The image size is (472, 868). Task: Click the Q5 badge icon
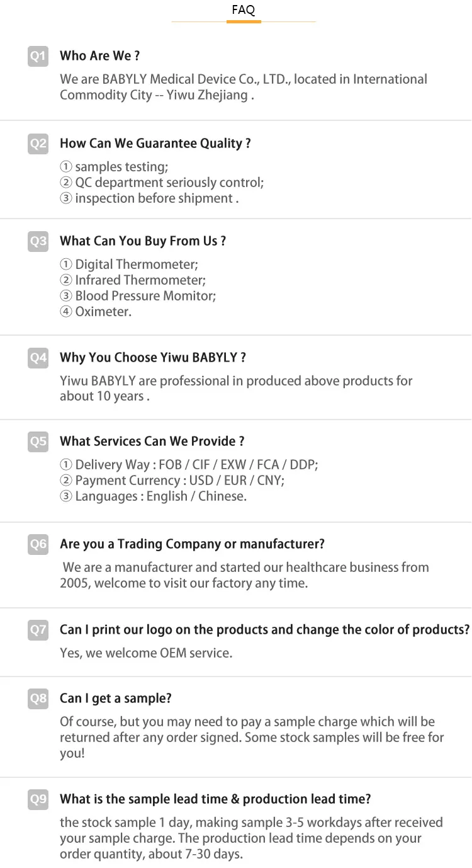38,442
